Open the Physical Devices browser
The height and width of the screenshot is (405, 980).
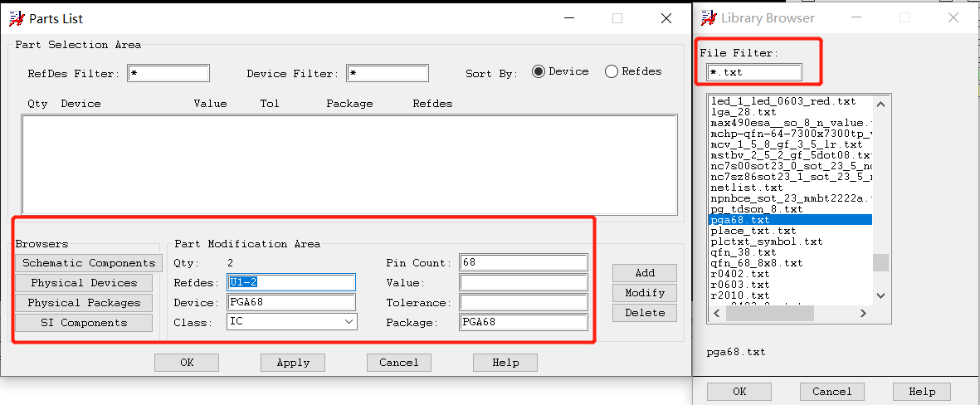pos(84,283)
